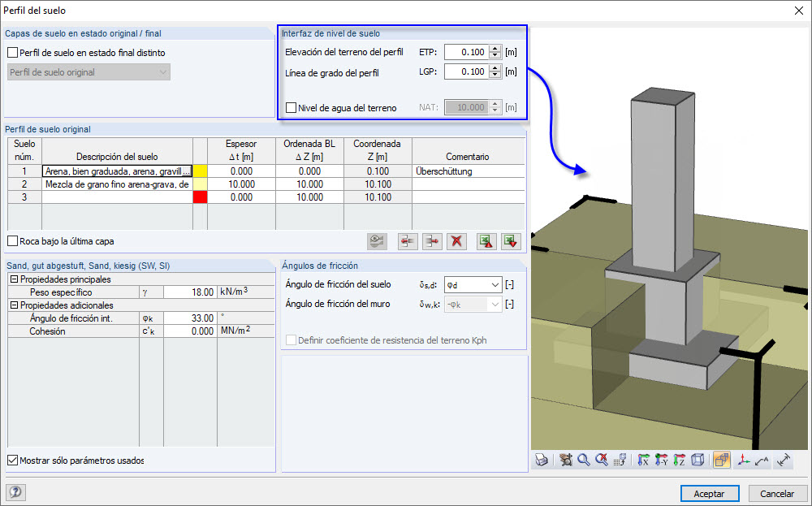Click the print icon below the 3D view
This screenshot has width=812, height=506.
pyautogui.click(x=542, y=460)
